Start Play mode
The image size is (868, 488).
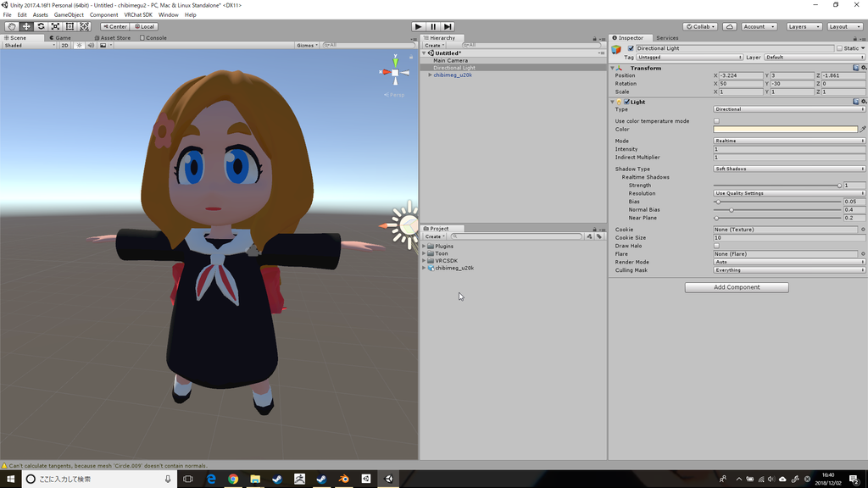419,26
